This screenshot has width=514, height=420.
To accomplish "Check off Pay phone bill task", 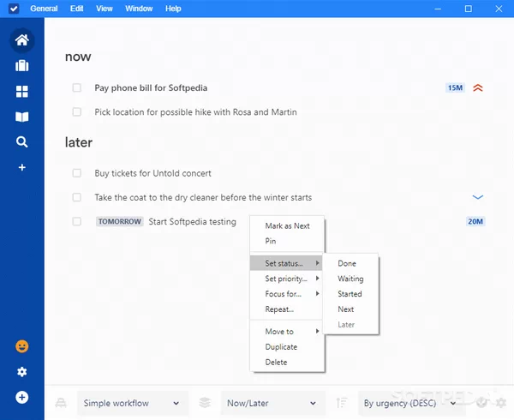I will click(x=77, y=87).
